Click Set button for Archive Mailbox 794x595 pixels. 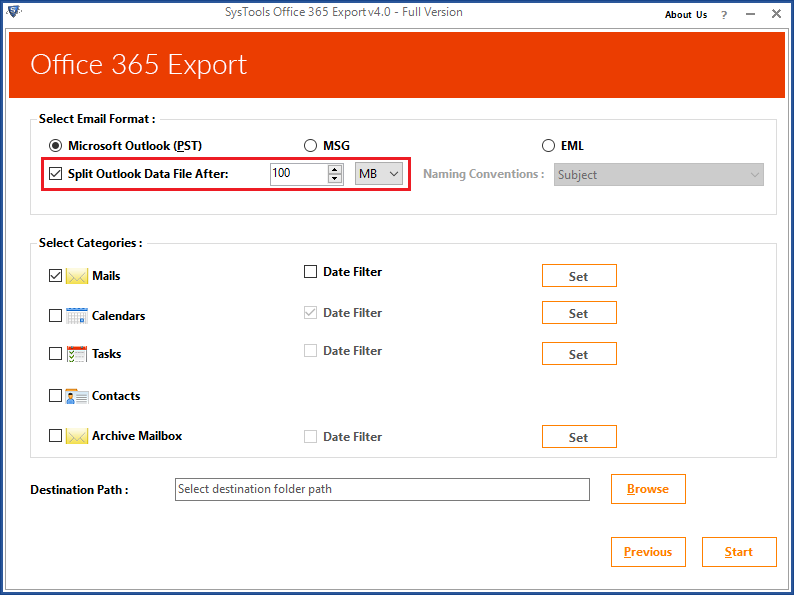click(579, 437)
